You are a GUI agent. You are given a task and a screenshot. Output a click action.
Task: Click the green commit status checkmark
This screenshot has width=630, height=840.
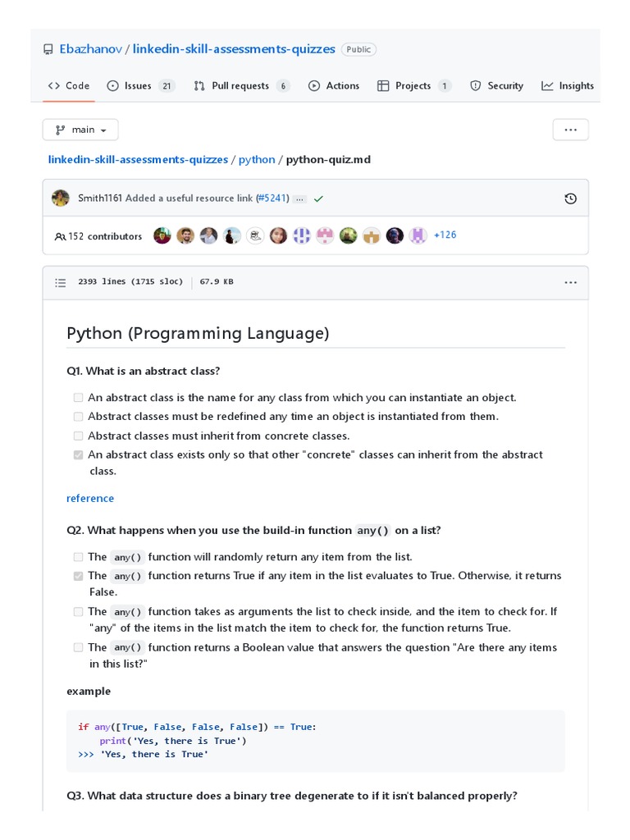tap(318, 199)
